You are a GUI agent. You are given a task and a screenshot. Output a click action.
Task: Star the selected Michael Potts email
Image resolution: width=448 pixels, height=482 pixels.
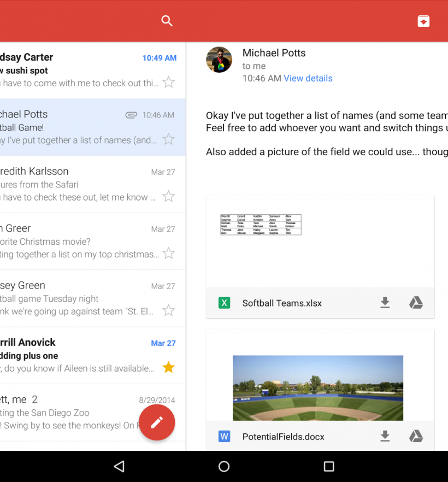[169, 139]
